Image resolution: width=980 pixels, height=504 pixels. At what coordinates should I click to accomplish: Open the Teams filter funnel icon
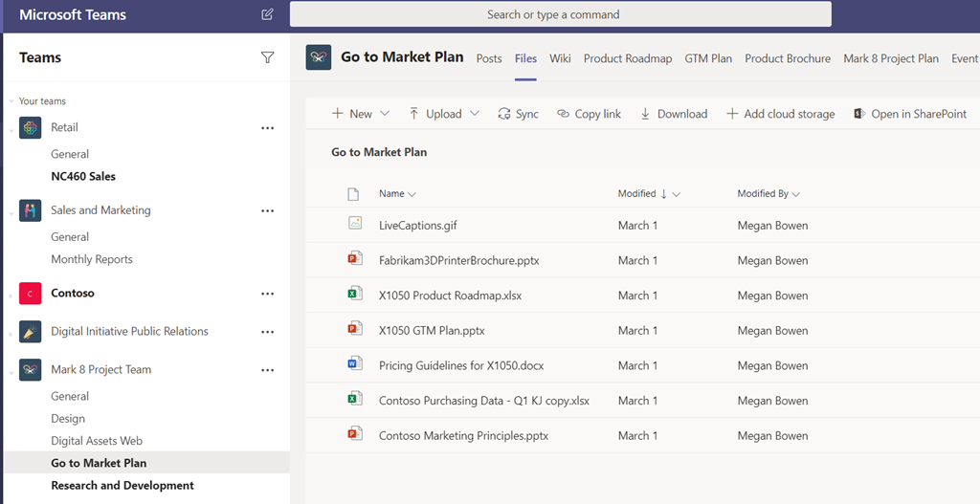pyautogui.click(x=268, y=57)
